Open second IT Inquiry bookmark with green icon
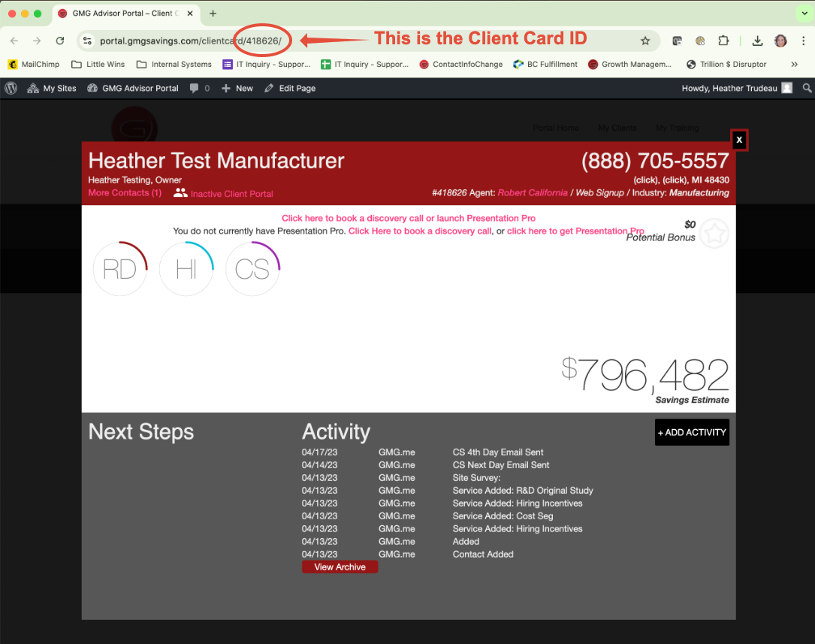This screenshot has height=644, width=815. (x=364, y=65)
